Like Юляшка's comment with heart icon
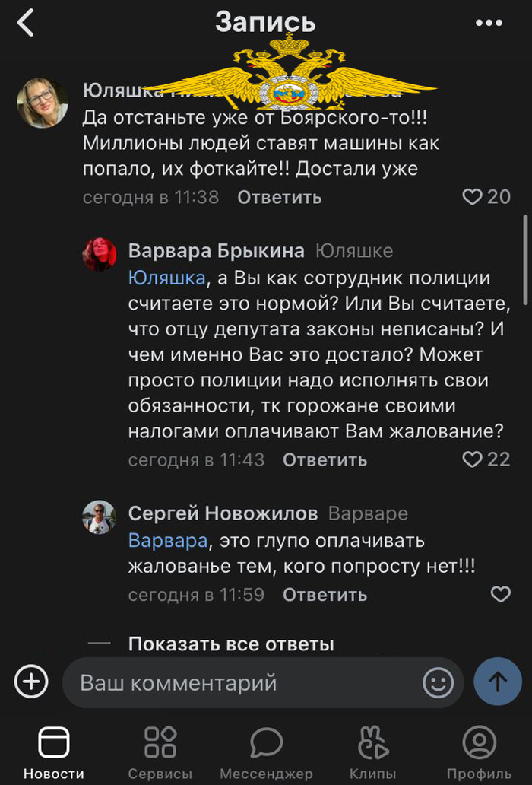The height and width of the screenshot is (785, 532). click(473, 197)
